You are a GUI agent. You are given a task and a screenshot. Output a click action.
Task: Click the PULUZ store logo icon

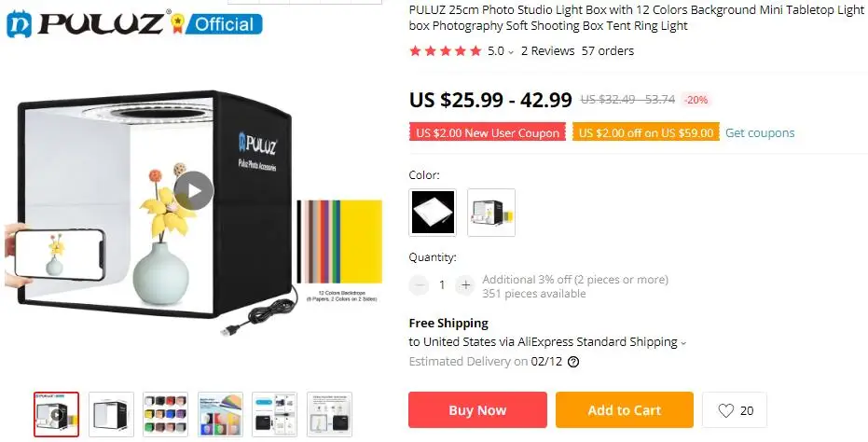click(x=20, y=24)
